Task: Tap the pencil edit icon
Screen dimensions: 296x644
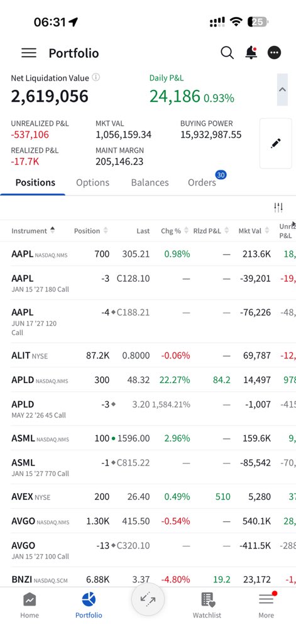Action: (275, 143)
